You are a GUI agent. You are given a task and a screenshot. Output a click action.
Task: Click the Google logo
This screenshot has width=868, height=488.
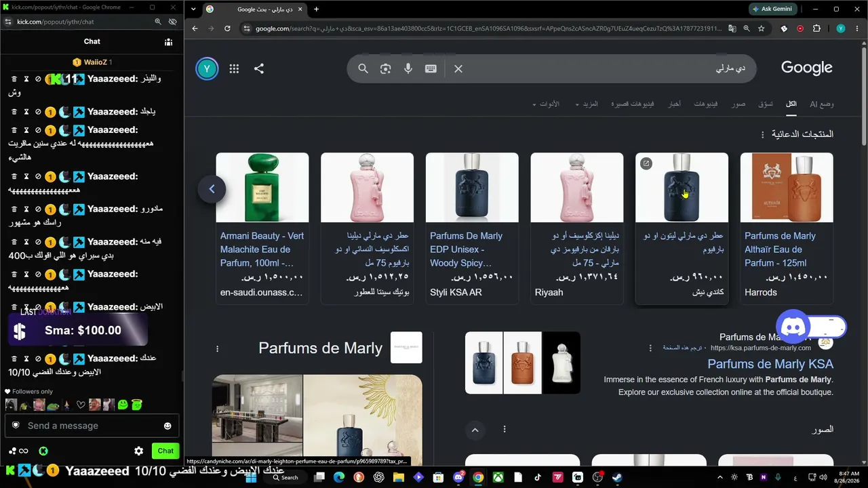[x=806, y=68]
